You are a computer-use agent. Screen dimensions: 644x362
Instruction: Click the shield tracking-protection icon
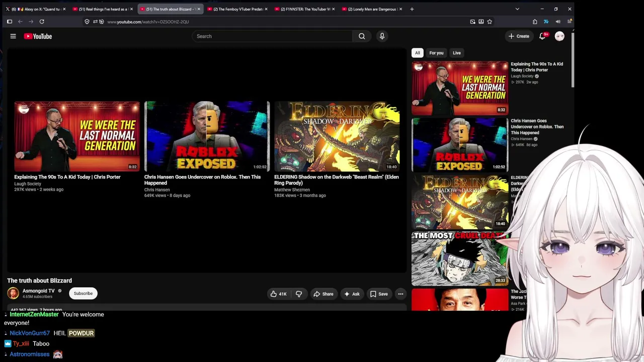(87, 22)
